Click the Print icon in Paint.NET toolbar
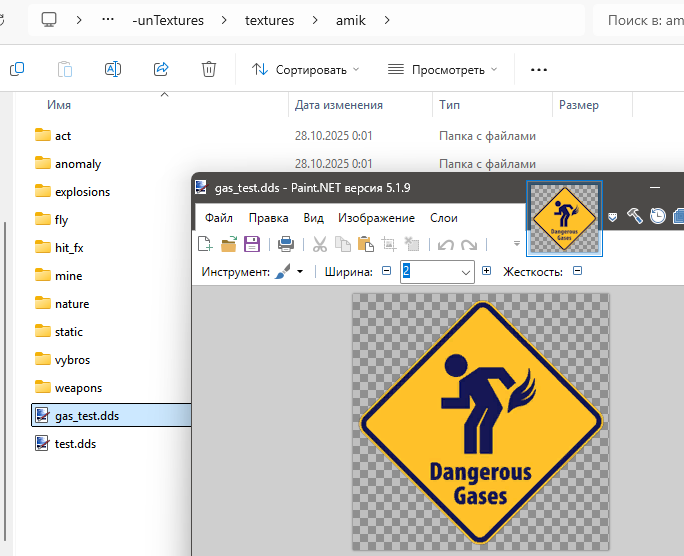The image size is (684, 556). point(285,243)
